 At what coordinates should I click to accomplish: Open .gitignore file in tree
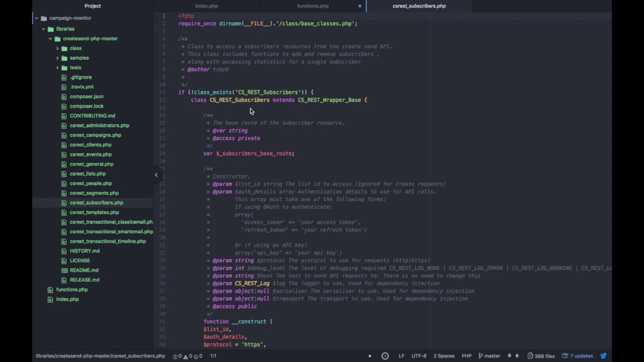(x=80, y=77)
